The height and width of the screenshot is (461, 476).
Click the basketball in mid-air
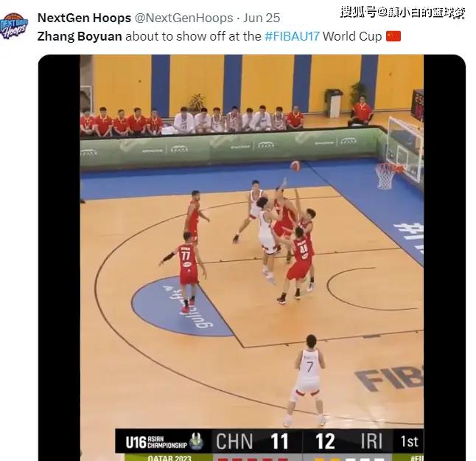tap(295, 166)
